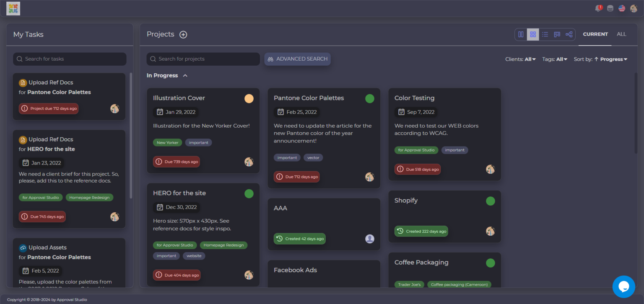Select the CURRENT projects tab
Image resolution: width=644 pixels, height=304 pixels.
[595, 34]
